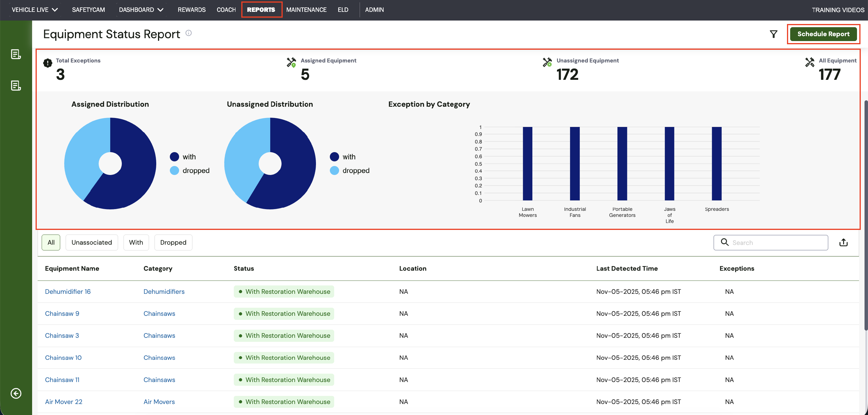Click the Schedule Report button
The height and width of the screenshot is (415, 868).
coord(823,34)
